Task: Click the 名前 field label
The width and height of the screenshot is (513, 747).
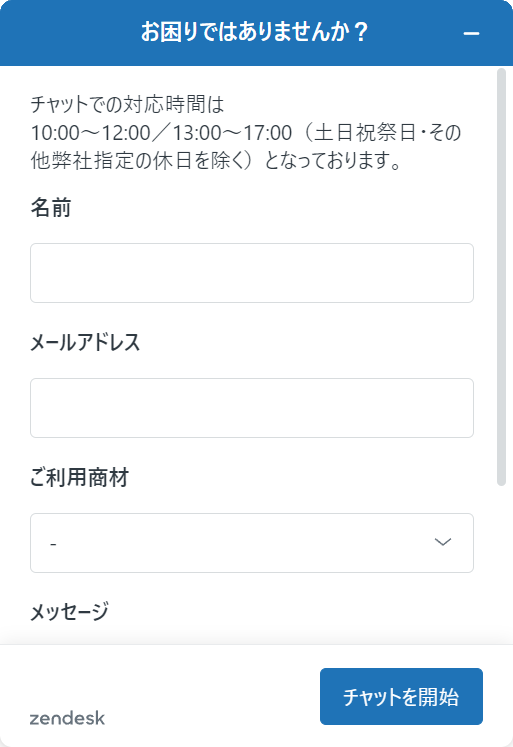Action: [51, 208]
